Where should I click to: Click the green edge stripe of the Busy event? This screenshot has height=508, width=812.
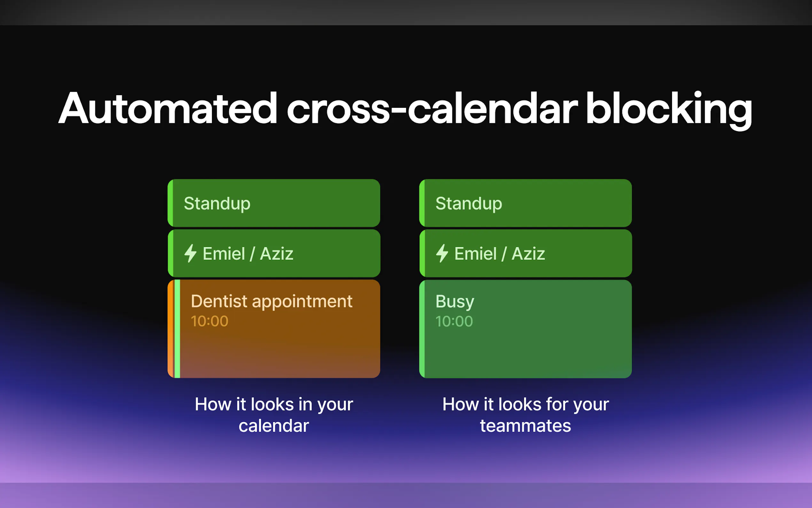[x=422, y=329]
